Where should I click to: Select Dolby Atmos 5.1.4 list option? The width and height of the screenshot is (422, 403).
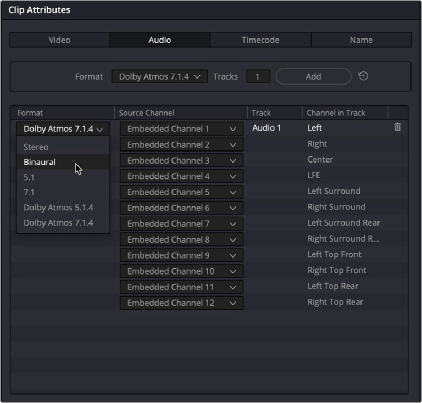tap(63, 208)
